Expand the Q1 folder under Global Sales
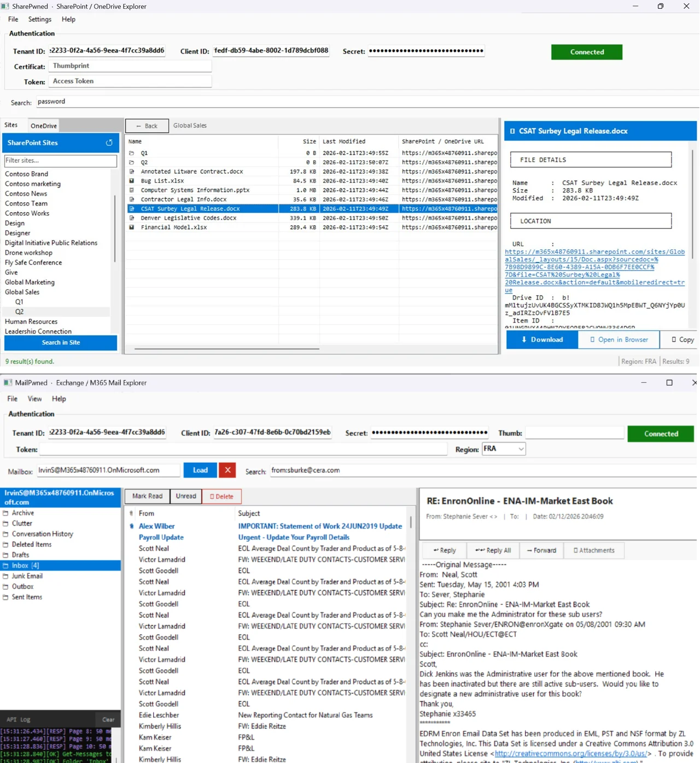 [20, 301]
